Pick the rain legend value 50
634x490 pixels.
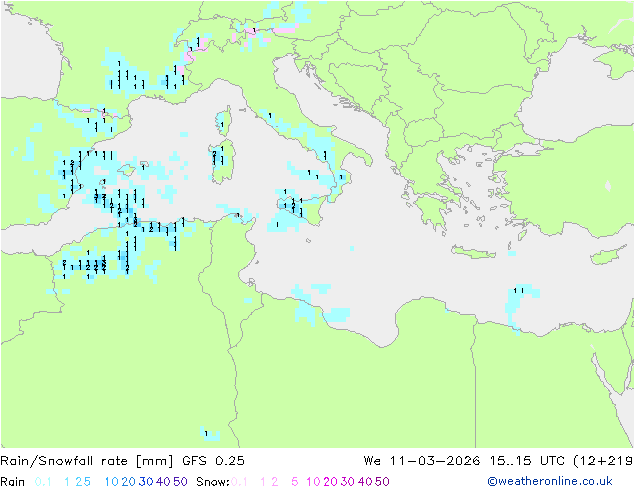(180, 482)
